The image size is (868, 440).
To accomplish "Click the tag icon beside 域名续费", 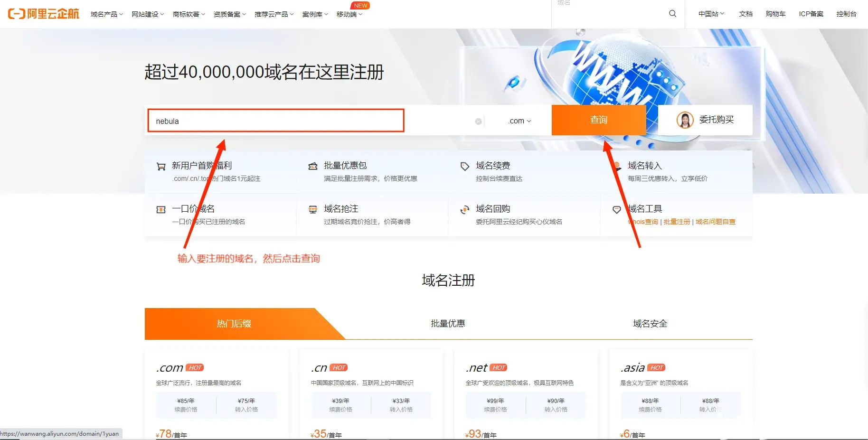I will click(x=465, y=166).
